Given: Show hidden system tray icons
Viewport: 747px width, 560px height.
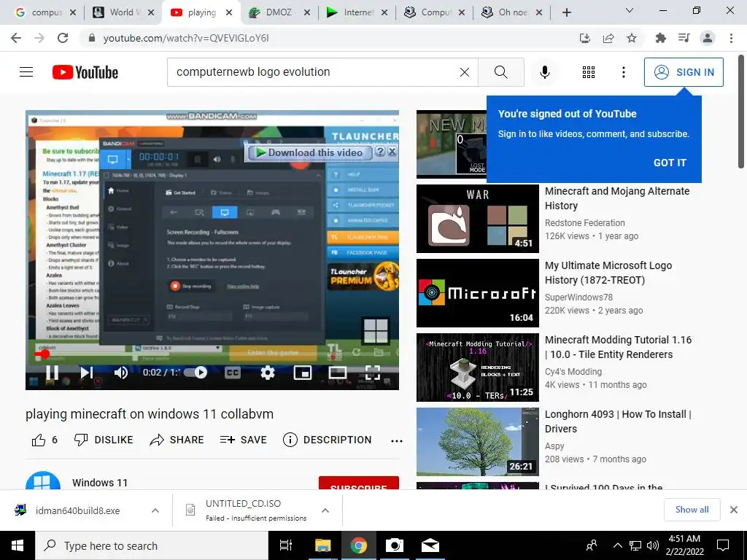Looking at the screenshot, I should [x=617, y=545].
